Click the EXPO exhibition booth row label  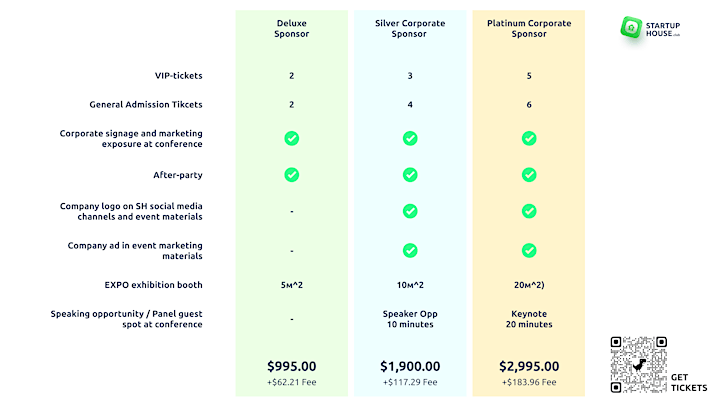pos(153,285)
